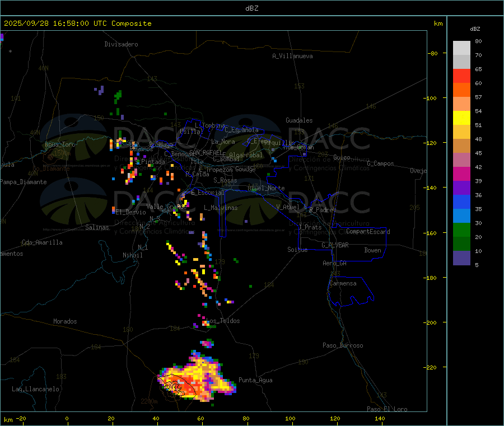
Task: Click the G_Campos place label
Action: tap(381, 163)
